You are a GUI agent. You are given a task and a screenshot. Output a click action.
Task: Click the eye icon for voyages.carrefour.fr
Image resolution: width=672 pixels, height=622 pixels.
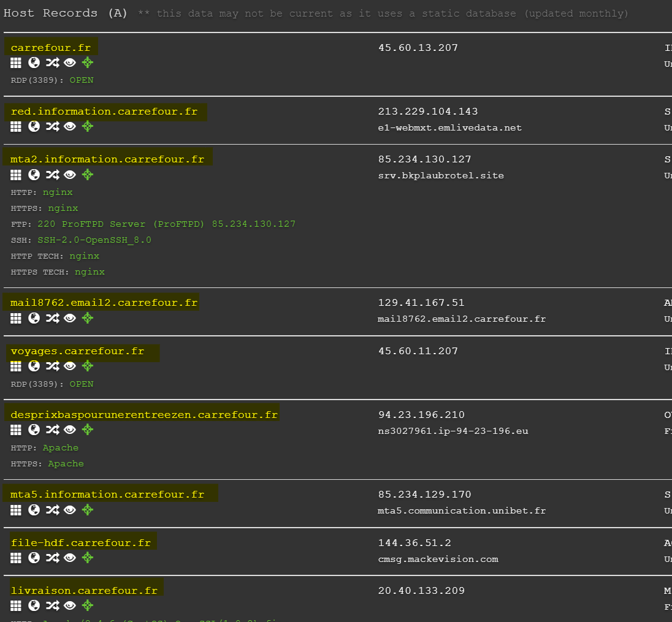pyautogui.click(x=70, y=366)
